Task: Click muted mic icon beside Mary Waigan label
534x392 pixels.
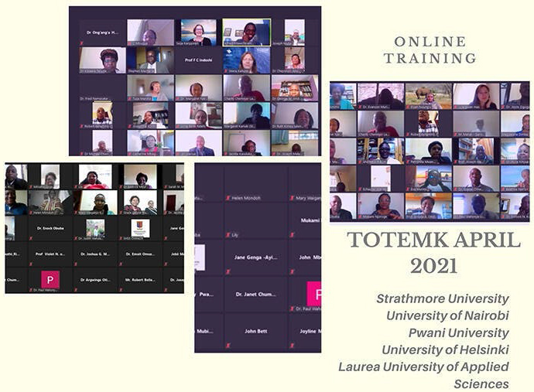Action: 292,198
